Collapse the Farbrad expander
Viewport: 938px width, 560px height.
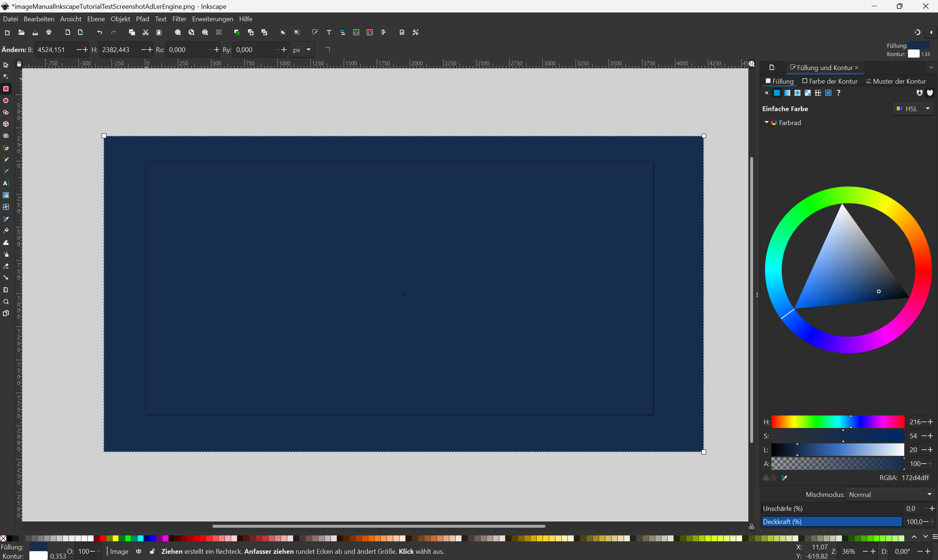[x=766, y=122]
